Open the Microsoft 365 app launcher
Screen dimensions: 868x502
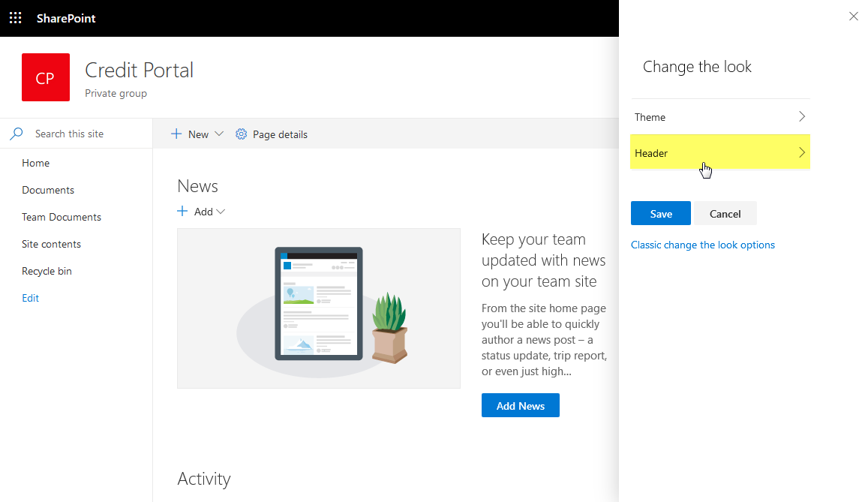(15, 18)
